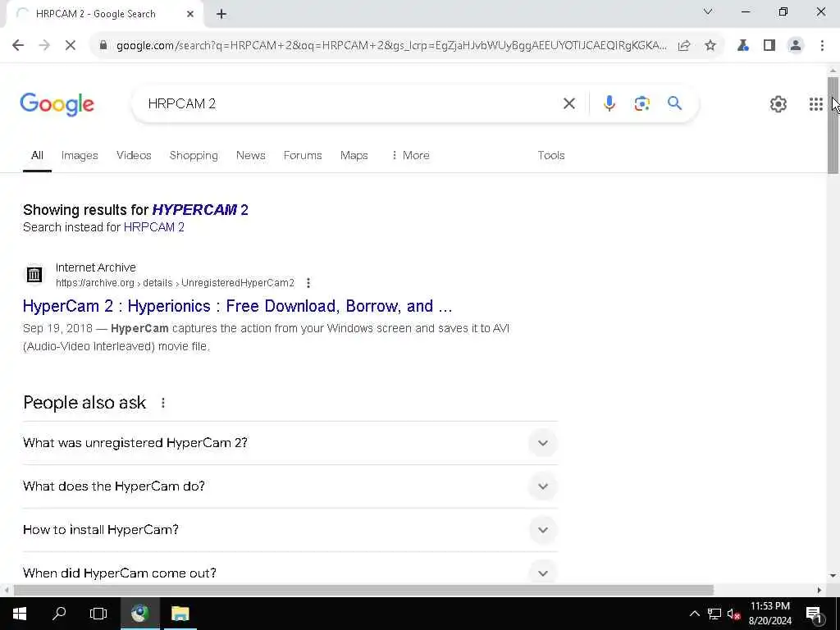Image resolution: width=840 pixels, height=630 pixels.
Task: Open Task View on taskbar
Action: coord(98,614)
